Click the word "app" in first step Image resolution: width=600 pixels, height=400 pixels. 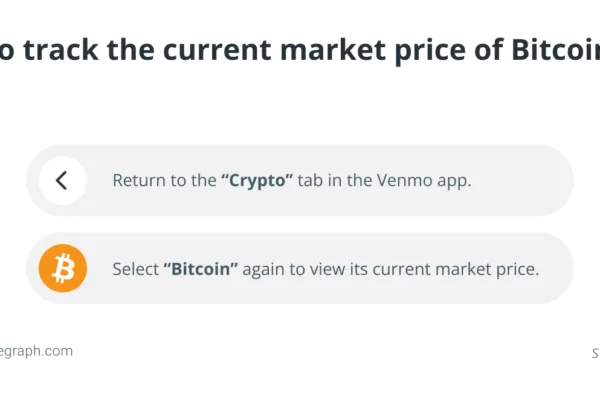click(x=453, y=181)
